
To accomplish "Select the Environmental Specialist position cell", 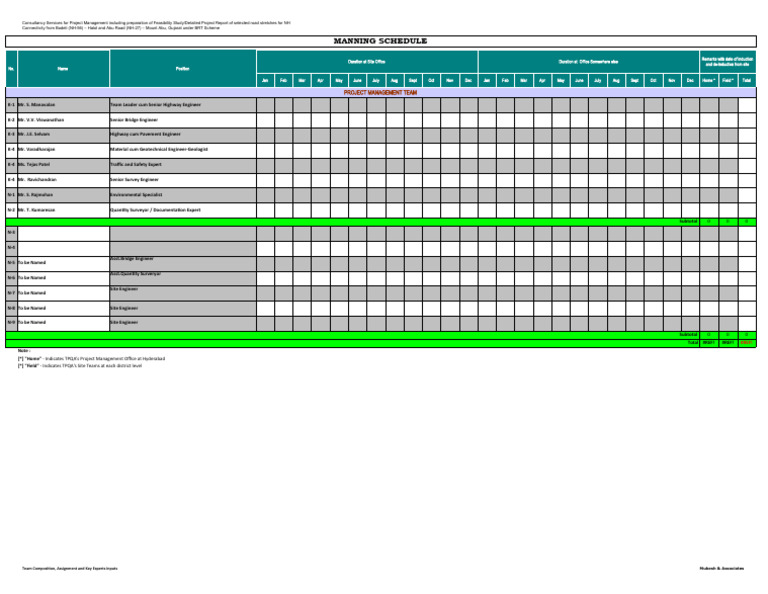I will pos(182,194).
